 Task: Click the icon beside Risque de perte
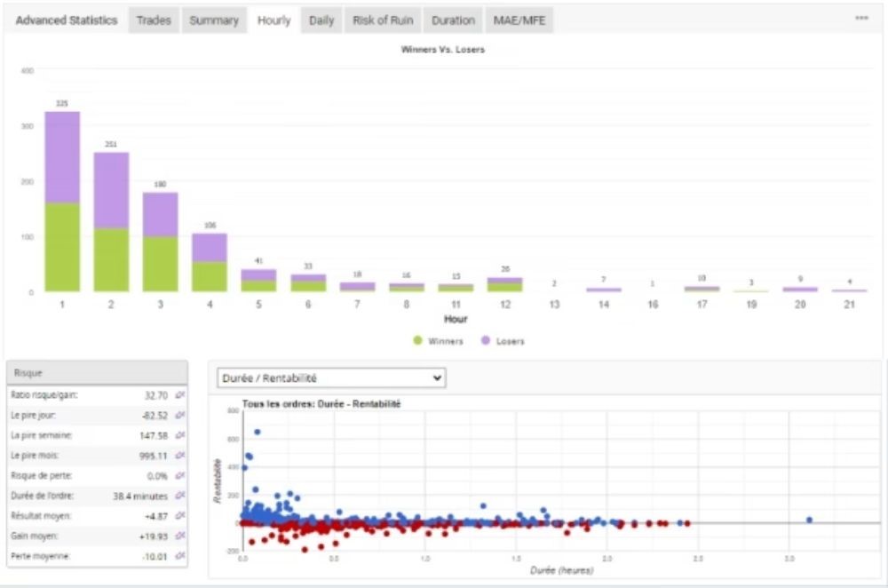pyautogui.click(x=180, y=475)
